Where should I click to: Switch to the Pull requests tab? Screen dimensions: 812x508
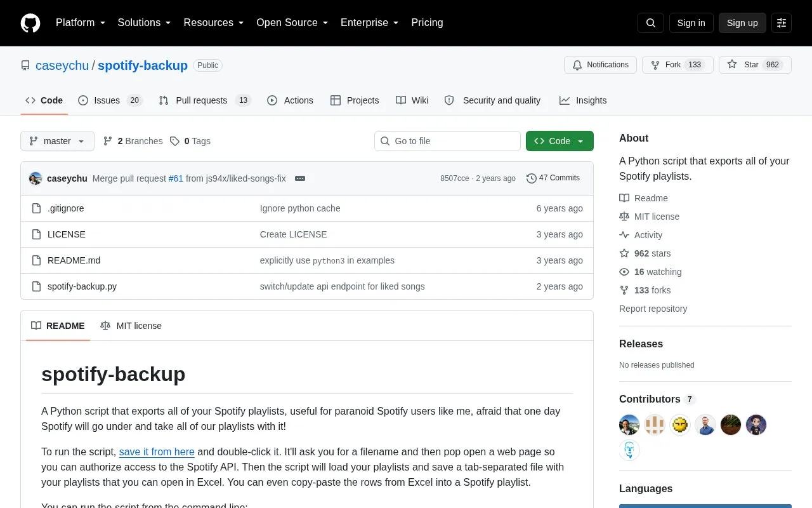point(204,100)
